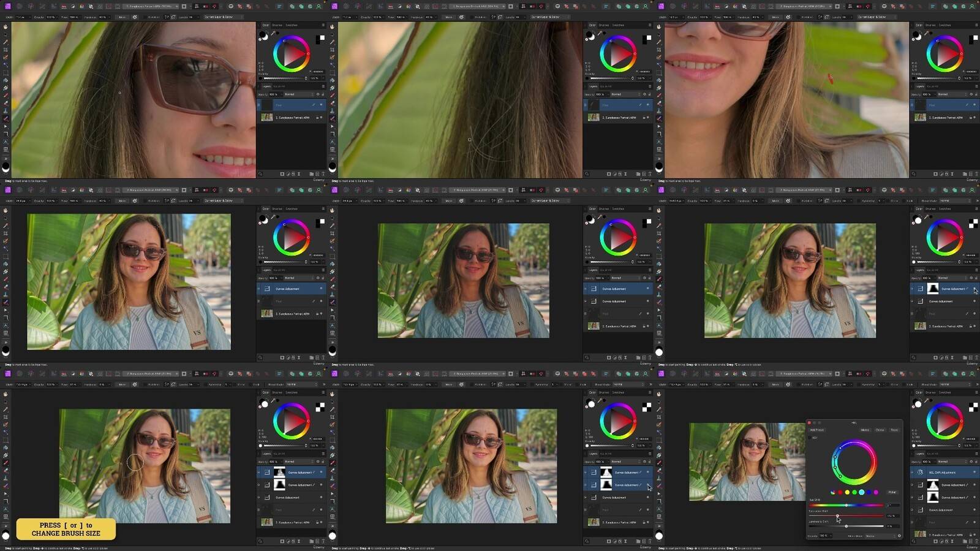The width and height of the screenshot is (980, 551).
Task: Toggle visibility of the Pixel layer in the sunglasses close-up frame
Action: tap(321, 105)
